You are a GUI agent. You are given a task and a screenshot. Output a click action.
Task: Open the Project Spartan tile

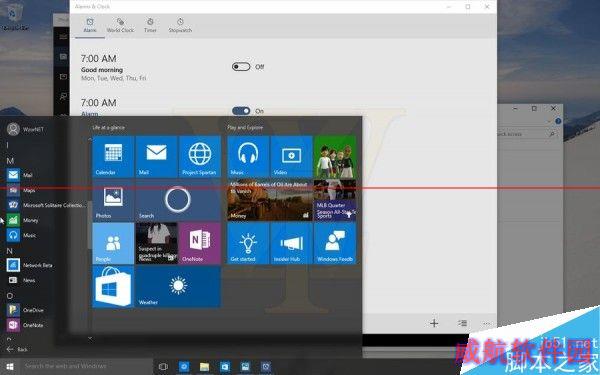click(x=200, y=157)
